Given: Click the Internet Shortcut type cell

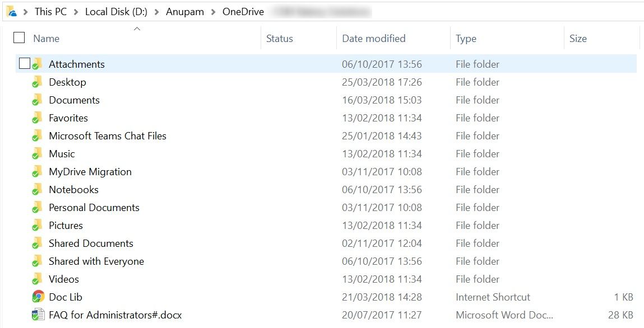Looking at the screenshot, I should (493, 297).
